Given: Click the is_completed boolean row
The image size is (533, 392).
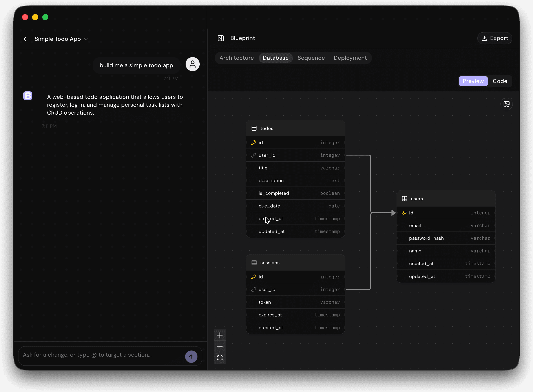Looking at the screenshot, I should pyautogui.click(x=295, y=193).
